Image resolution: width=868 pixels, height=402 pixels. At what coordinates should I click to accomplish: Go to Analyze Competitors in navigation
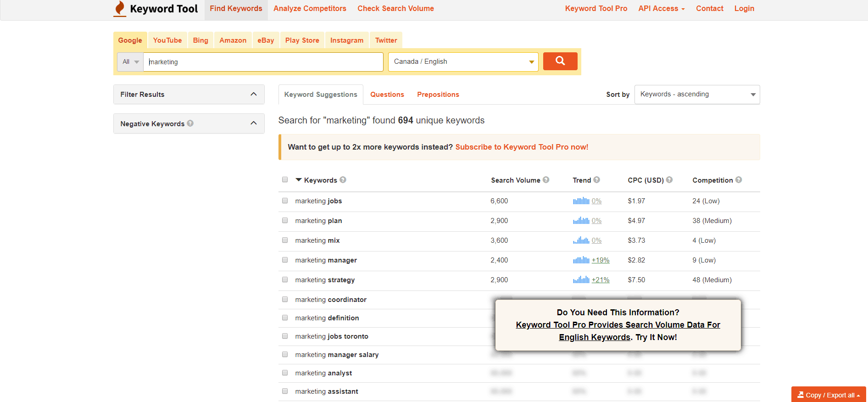pyautogui.click(x=310, y=9)
